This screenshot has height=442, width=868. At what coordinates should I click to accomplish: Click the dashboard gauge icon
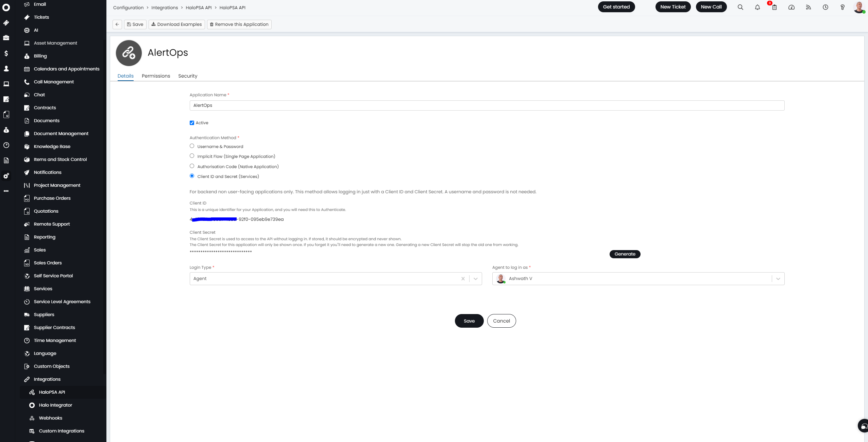point(791,7)
